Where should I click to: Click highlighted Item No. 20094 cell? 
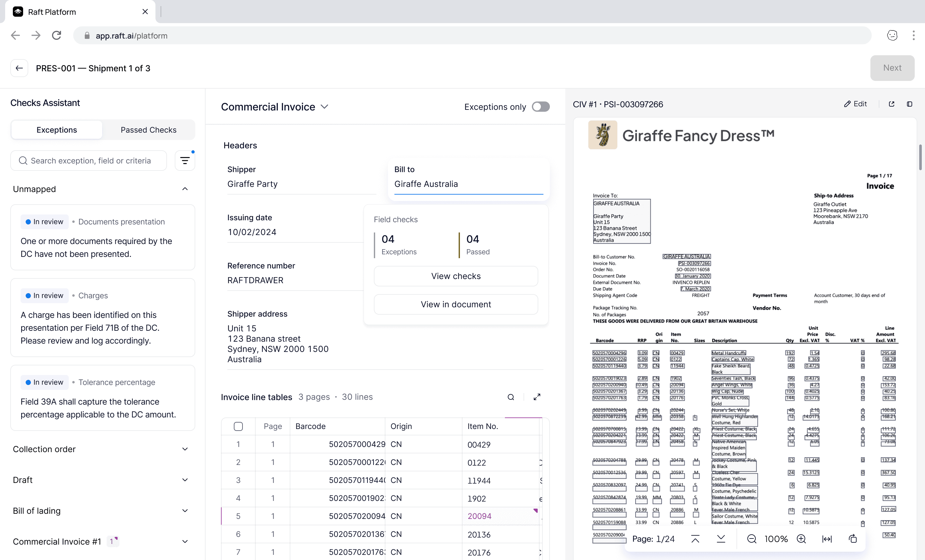click(x=501, y=516)
